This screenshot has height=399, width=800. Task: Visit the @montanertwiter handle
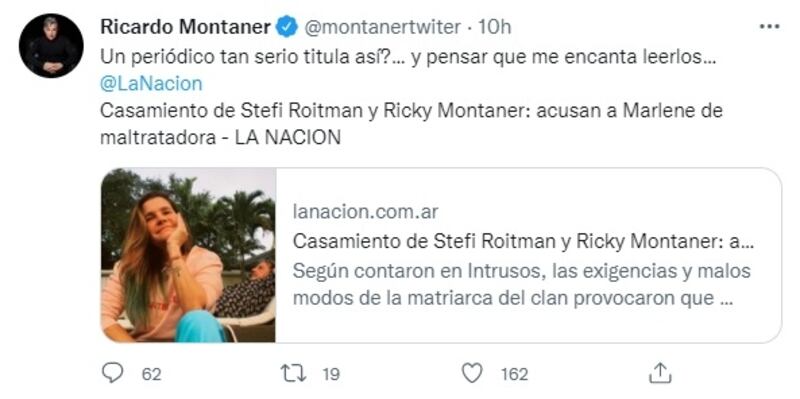383,27
